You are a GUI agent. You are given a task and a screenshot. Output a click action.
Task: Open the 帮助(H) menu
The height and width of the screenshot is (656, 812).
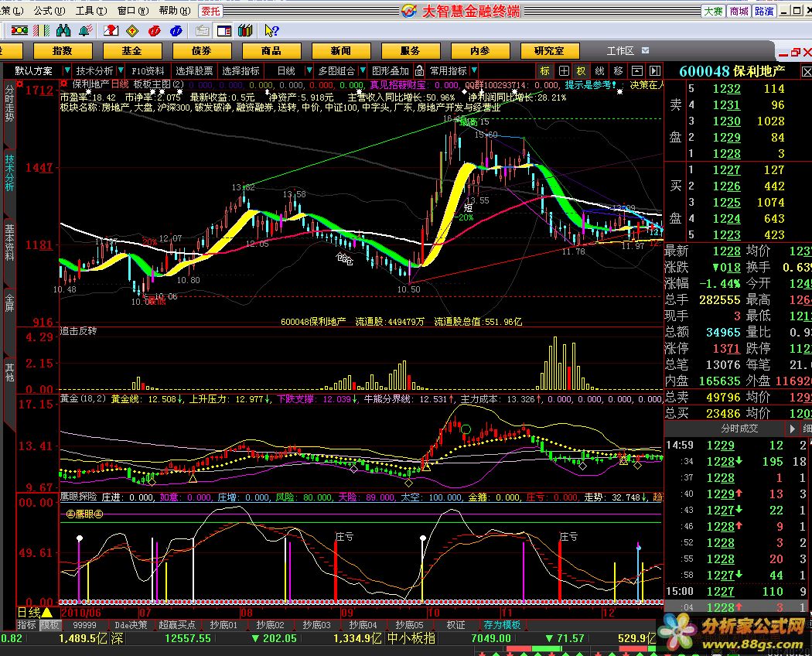click(175, 11)
